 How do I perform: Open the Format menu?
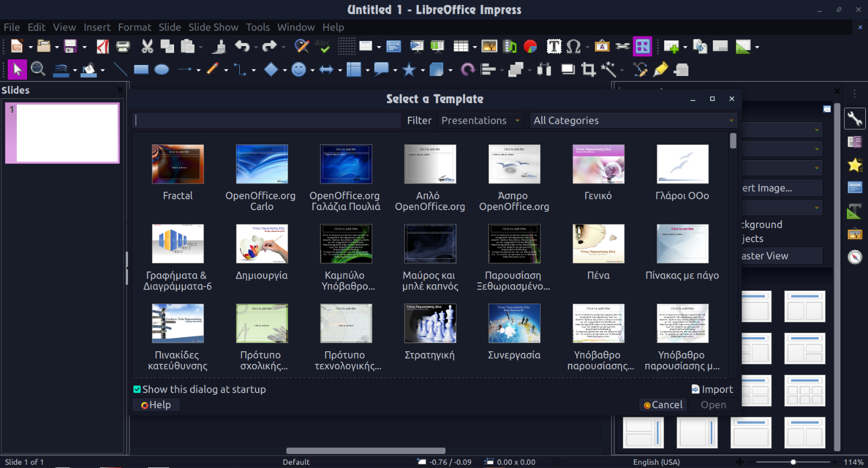(135, 27)
